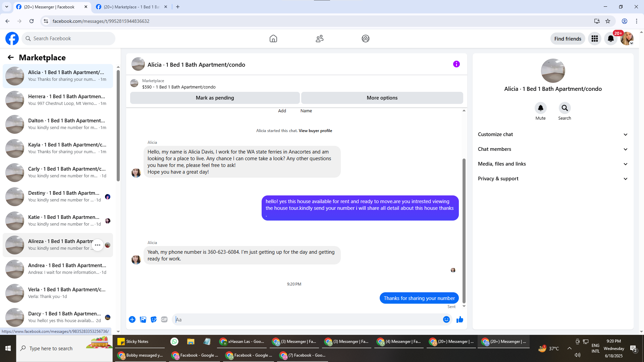The height and width of the screenshot is (362, 644).
Task: Open the Katie conversation
Action: tap(58, 221)
